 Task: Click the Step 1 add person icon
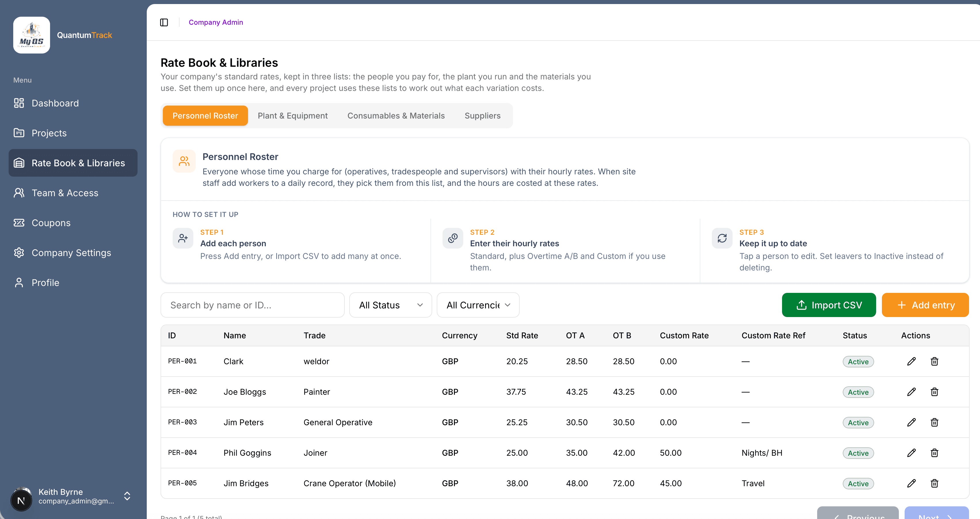click(183, 238)
